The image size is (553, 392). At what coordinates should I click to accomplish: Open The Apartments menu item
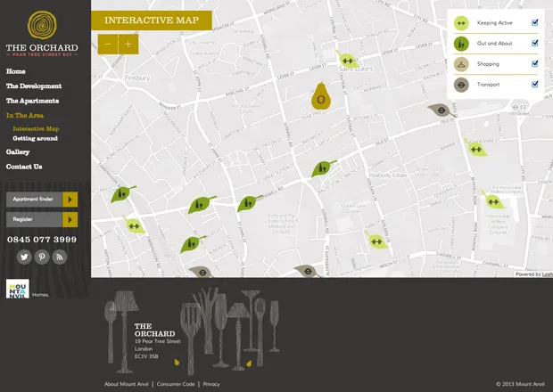pyautogui.click(x=32, y=101)
